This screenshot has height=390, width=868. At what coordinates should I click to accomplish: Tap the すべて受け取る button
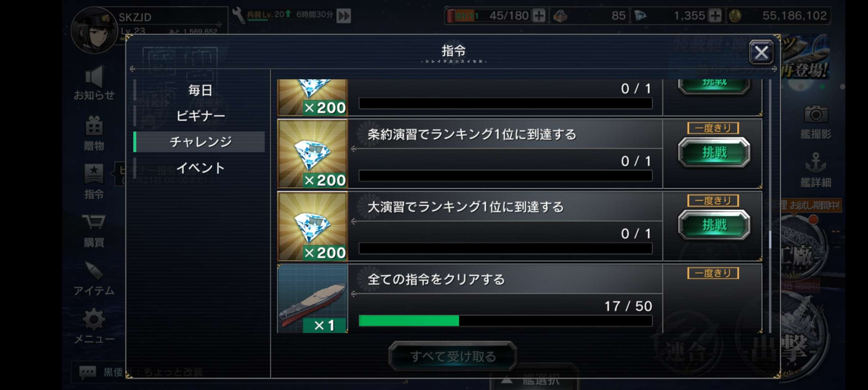coord(453,356)
